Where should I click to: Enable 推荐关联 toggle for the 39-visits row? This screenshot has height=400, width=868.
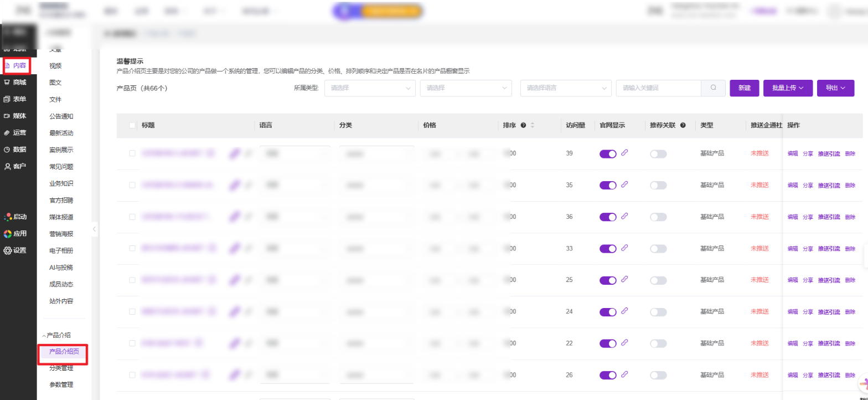658,154
